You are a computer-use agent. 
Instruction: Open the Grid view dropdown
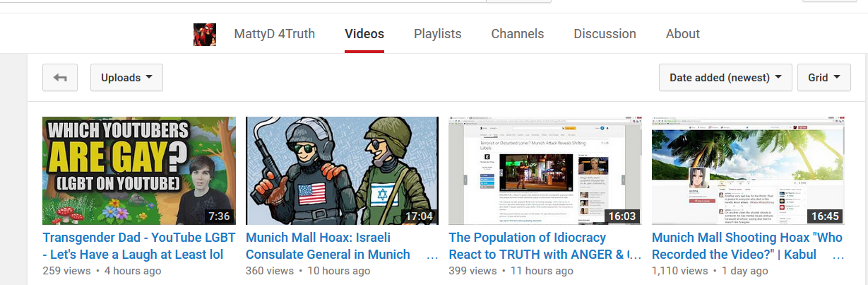pyautogui.click(x=824, y=78)
